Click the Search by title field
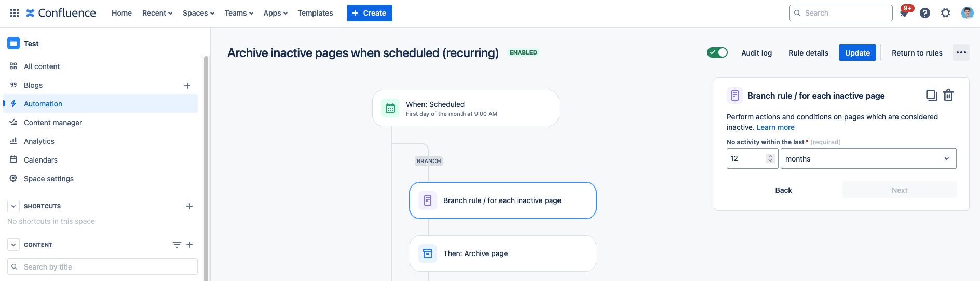The height and width of the screenshot is (281, 980). click(x=103, y=267)
